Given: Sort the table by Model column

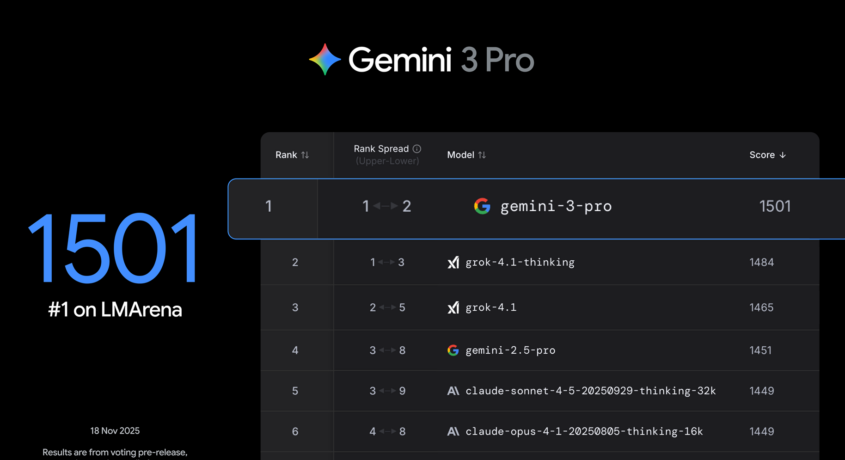Looking at the screenshot, I should [466, 155].
